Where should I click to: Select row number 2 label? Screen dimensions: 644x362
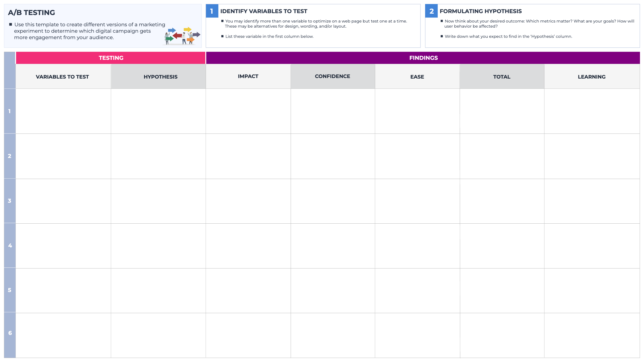tap(10, 156)
